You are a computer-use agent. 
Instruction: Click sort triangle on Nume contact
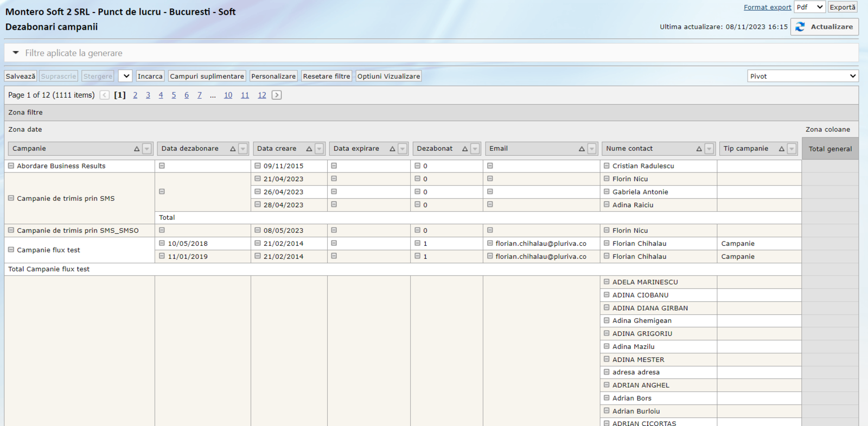pyautogui.click(x=699, y=149)
